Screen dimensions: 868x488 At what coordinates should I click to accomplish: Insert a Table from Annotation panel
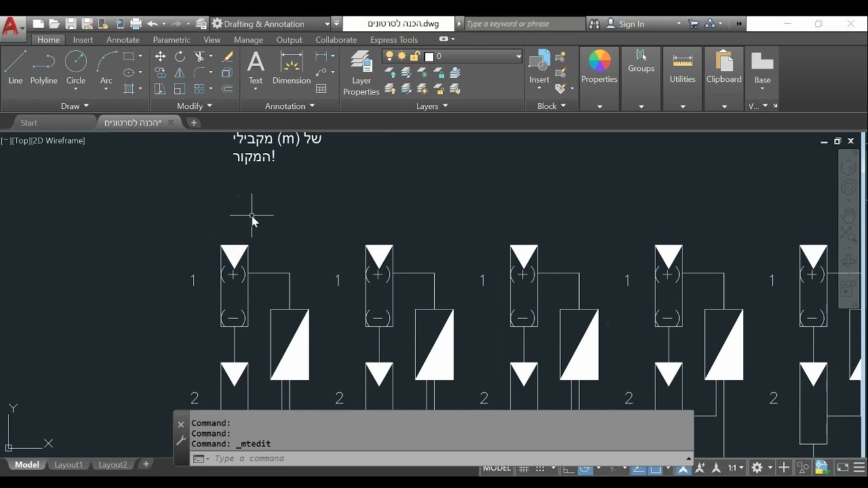click(321, 89)
